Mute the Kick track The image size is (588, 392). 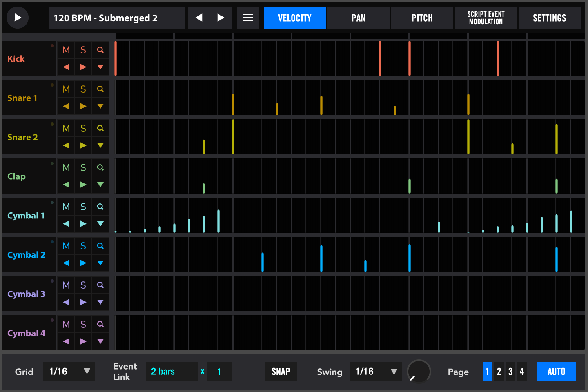click(x=66, y=49)
